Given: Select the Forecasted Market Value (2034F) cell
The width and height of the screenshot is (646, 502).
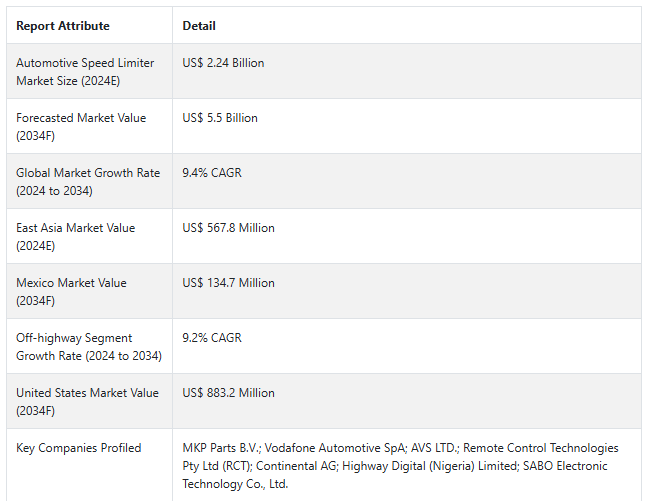Looking at the screenshot, I should 81,126.
